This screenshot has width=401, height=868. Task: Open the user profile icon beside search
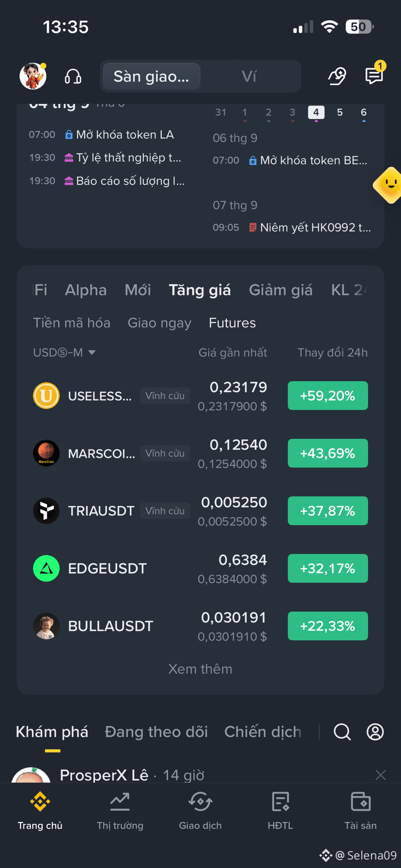click(x=375, y=731)
